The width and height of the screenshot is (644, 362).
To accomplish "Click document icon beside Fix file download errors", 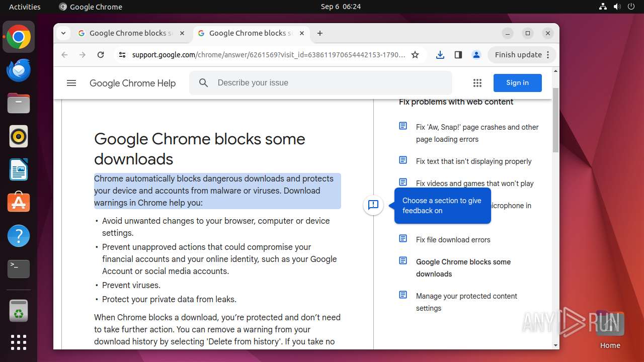I will [403, 238].
